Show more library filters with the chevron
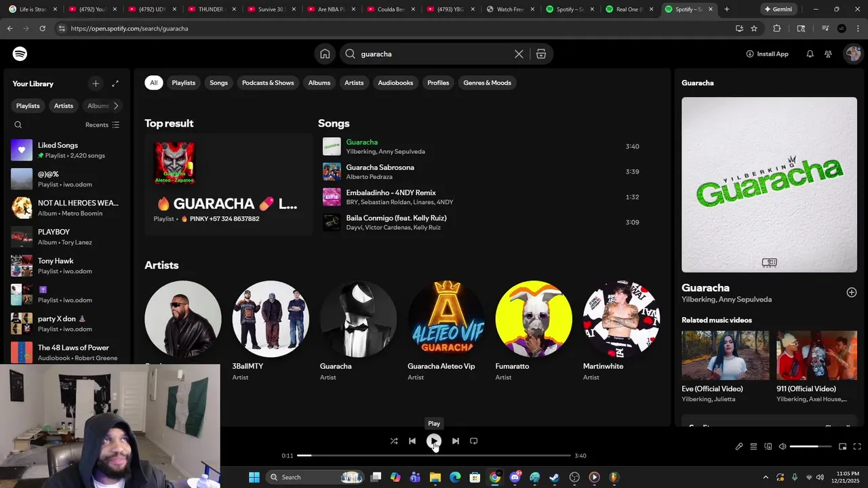 (x=116, y=106)
